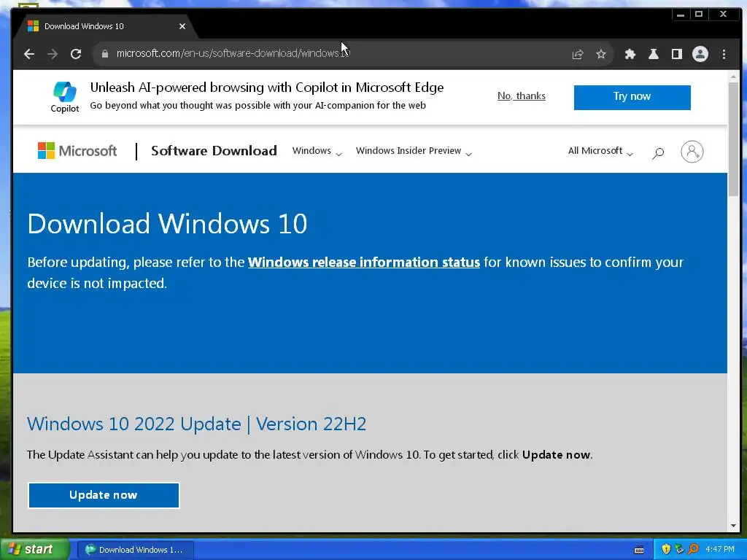The width and height of the screenshot is (747, 560).
Task: Open the Chrome three-dot menu
Action: click(x=724, y=54)
